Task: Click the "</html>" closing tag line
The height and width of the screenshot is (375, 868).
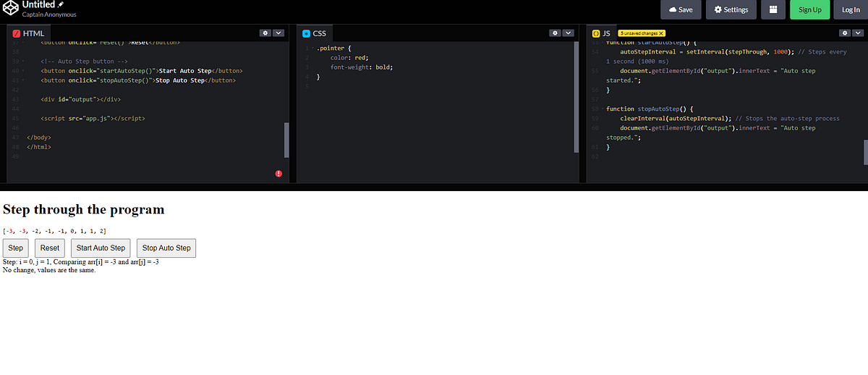Action: point(38,146)
